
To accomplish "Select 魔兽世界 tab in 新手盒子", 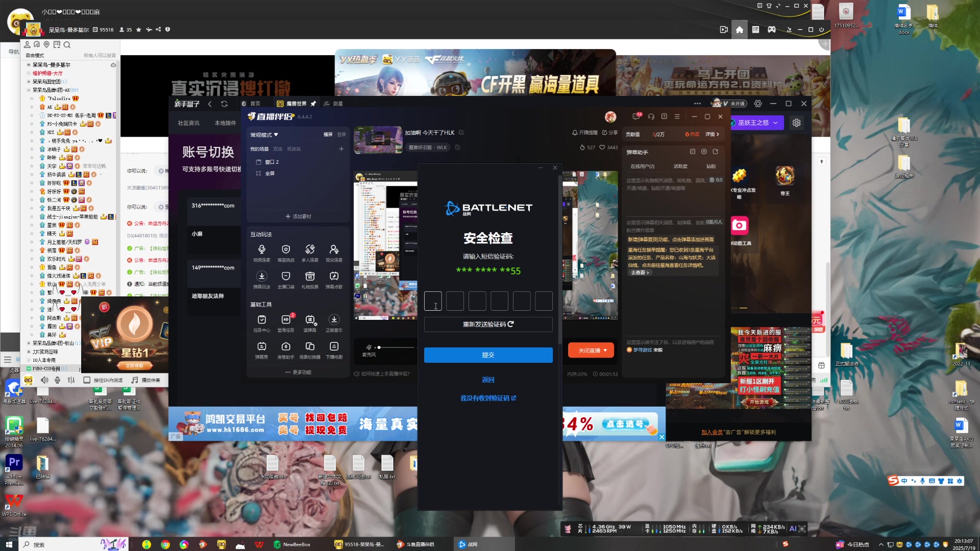I will [x=296, y=104].
